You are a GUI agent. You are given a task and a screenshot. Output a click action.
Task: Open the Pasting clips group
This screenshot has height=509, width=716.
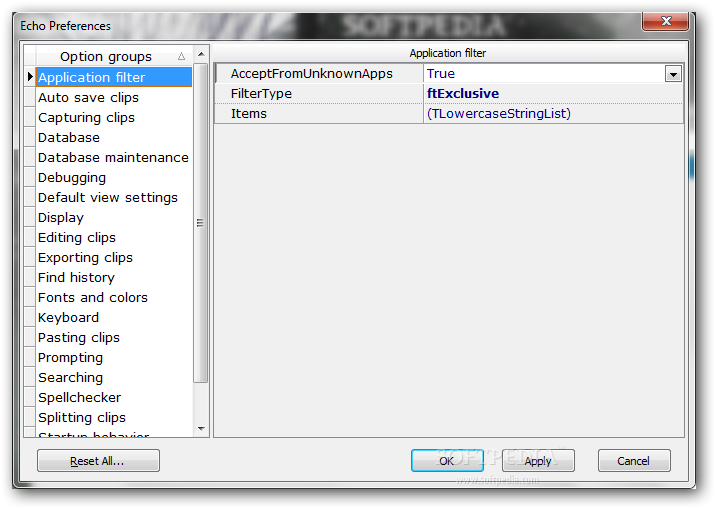point(114,338)
